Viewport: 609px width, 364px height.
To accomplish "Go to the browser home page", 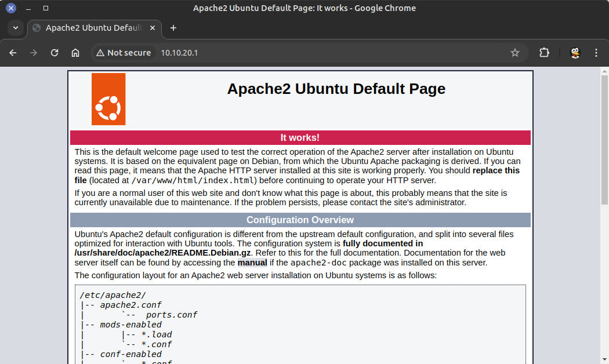I will [x=75, y=53].
